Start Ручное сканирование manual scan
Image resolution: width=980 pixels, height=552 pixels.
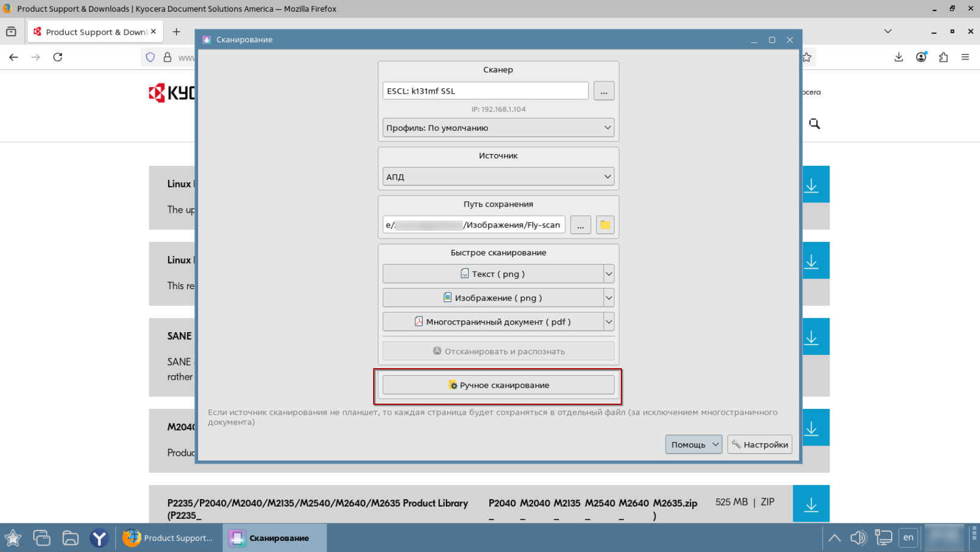click(x=498, y=385)
